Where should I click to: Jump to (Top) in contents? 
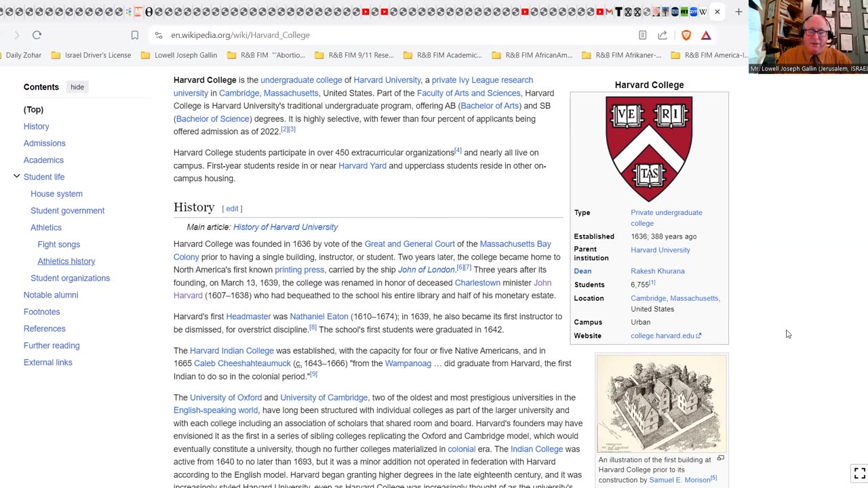tap(33, 110)
